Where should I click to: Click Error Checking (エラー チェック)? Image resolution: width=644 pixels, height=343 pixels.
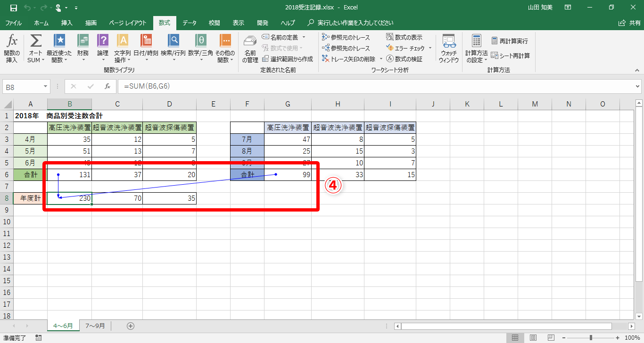tap(405, 48)
